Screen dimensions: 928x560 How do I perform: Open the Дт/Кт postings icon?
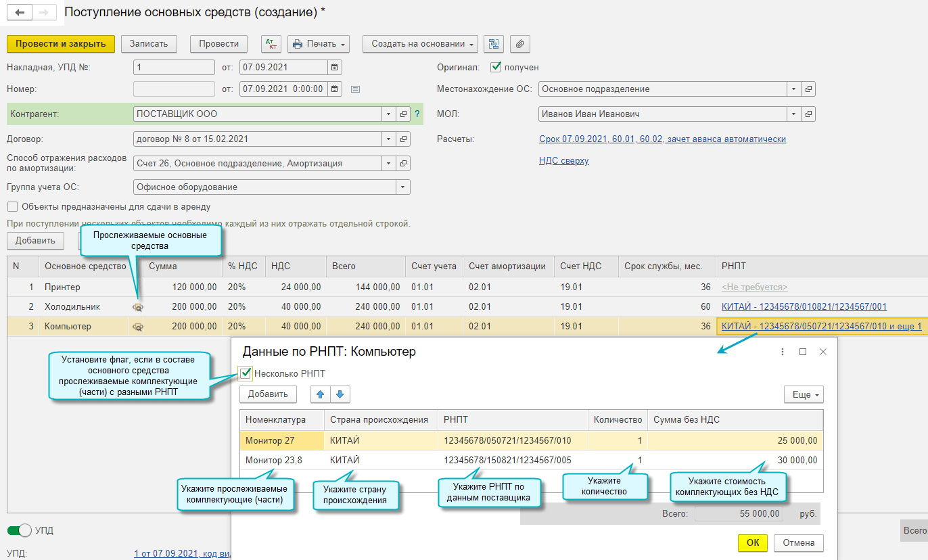(271, 44)
